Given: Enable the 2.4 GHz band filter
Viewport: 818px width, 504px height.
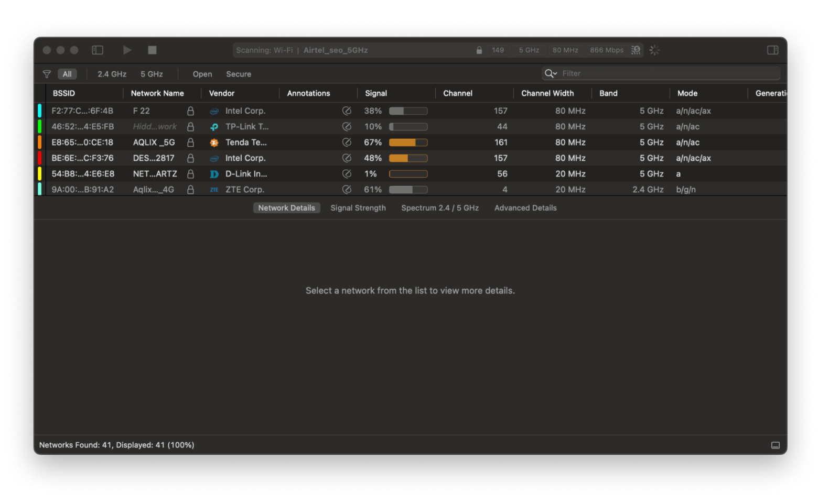Looking at the screenshot, I should click(112, 74).
